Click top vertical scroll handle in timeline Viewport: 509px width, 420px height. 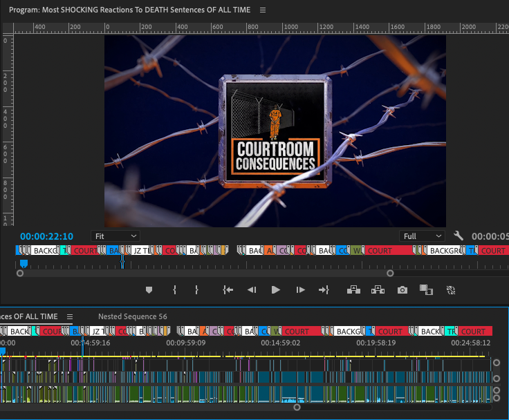(497, 363)
